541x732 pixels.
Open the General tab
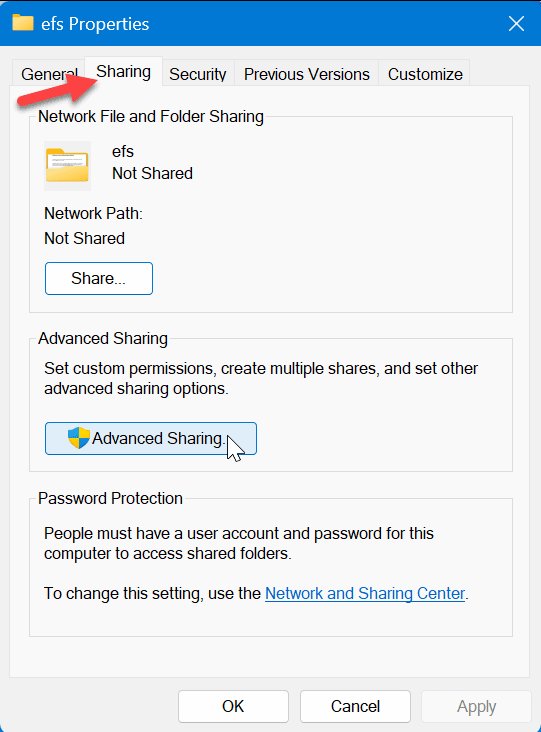click(x=49, y=74)
